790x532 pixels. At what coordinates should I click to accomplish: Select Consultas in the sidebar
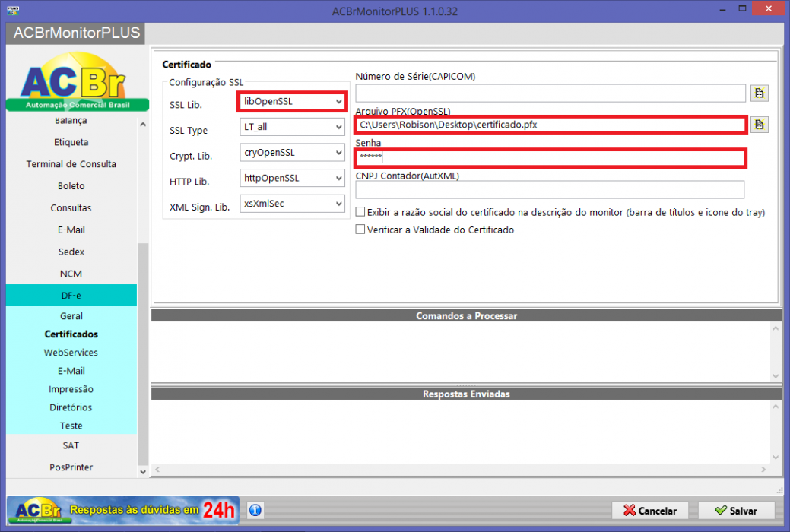71,208
